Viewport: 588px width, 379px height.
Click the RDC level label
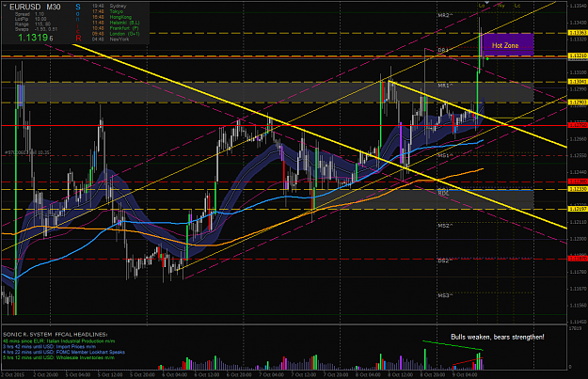[443, 193]
